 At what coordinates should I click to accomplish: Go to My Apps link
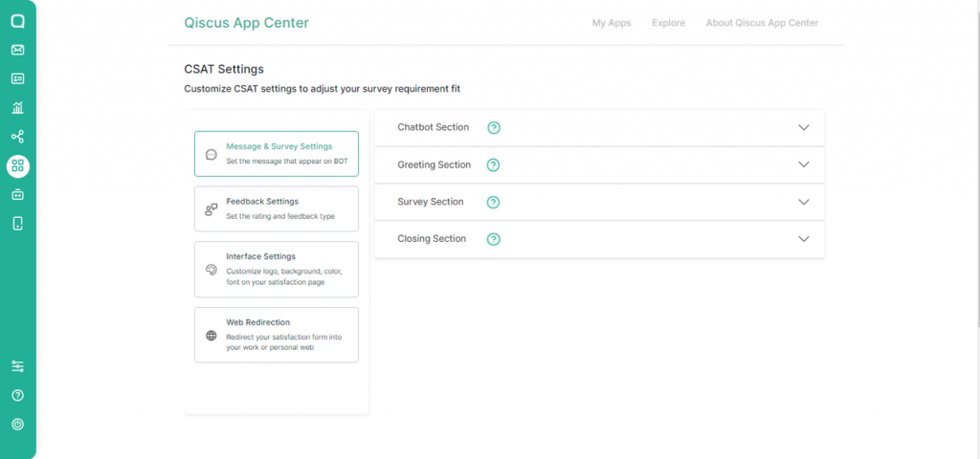coord(612,23)
